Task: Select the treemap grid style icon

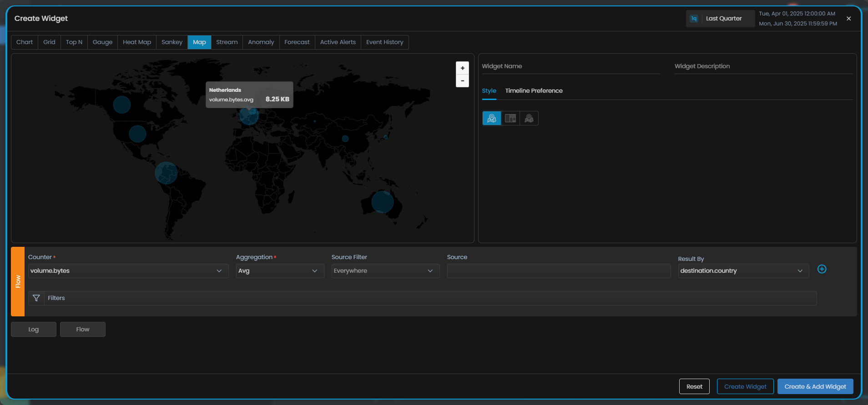Action: point(510,118)
